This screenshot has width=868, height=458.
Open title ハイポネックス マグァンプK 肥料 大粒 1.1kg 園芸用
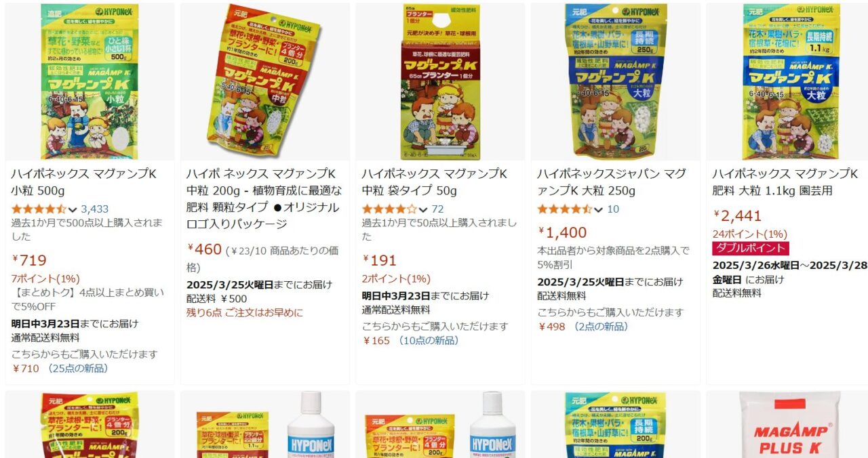pyautogui.click(x=785, y=182)
